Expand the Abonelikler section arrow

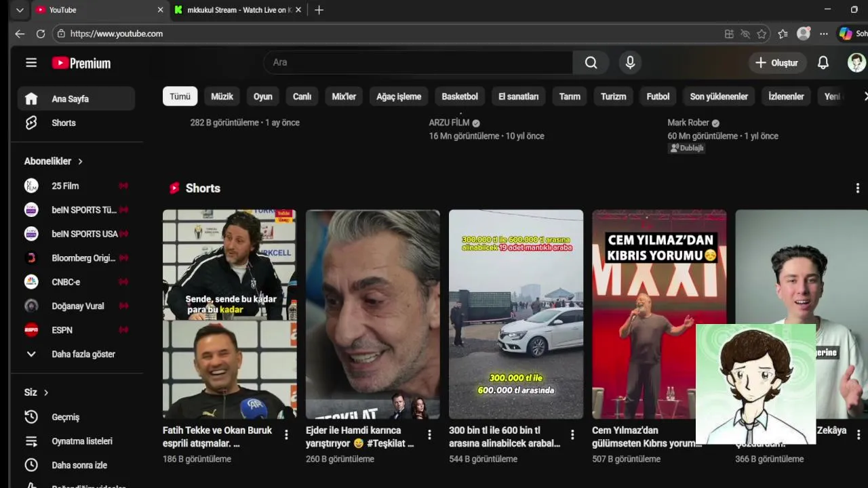[x=80, y=161]
